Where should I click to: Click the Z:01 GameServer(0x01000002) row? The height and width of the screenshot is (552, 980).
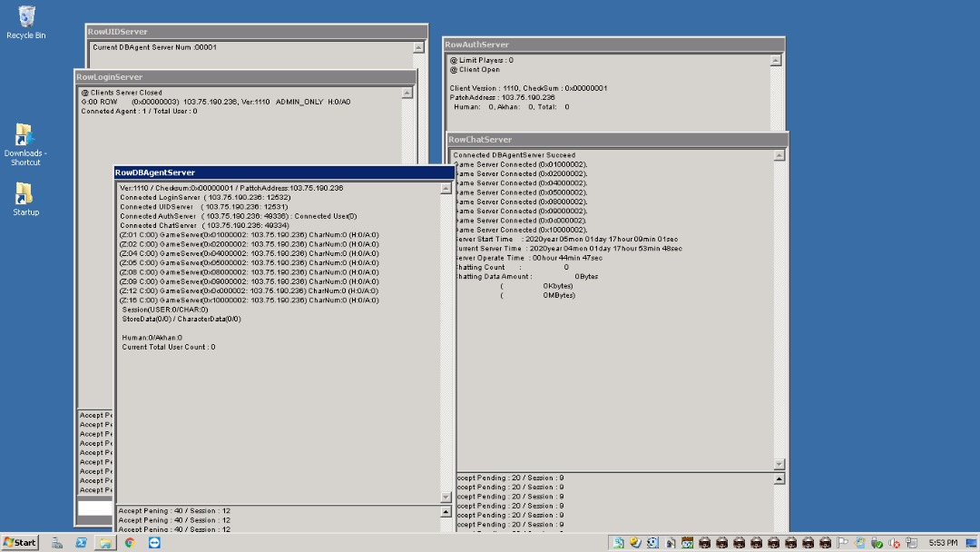(249, 235)
